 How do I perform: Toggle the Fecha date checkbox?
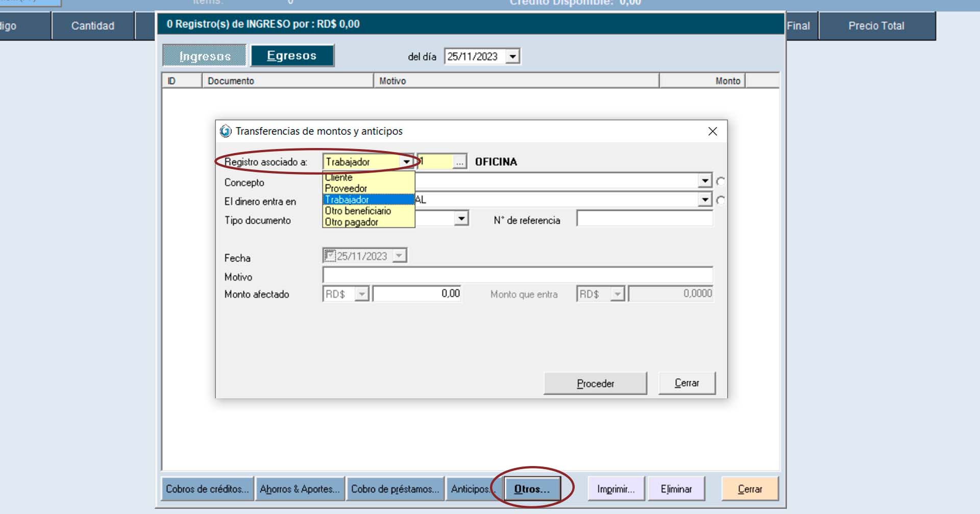click(330, 255)
